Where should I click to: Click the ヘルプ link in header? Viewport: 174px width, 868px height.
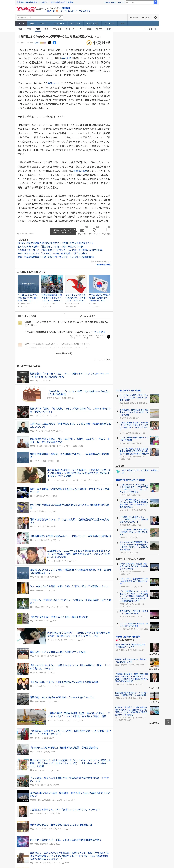121,2
